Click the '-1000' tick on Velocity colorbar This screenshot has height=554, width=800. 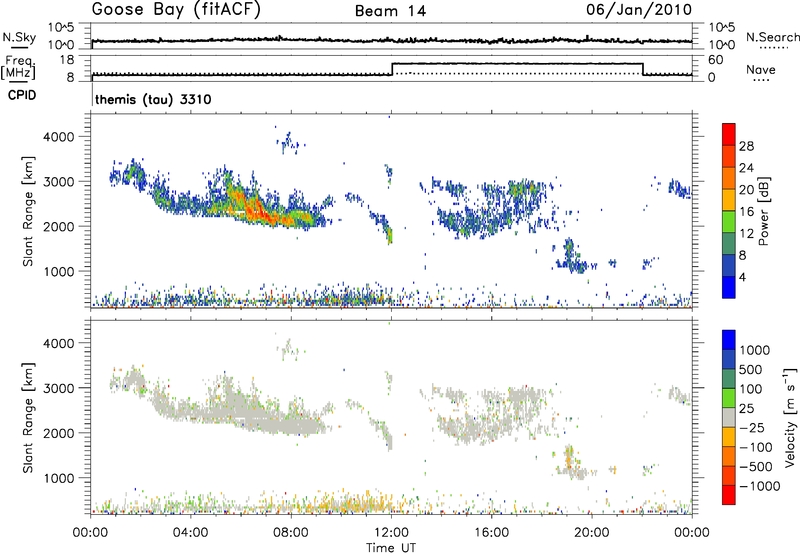759,486
